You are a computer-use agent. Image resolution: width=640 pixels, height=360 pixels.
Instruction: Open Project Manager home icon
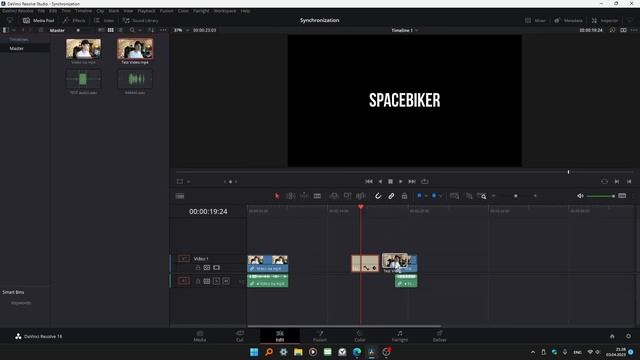[612, 336]
